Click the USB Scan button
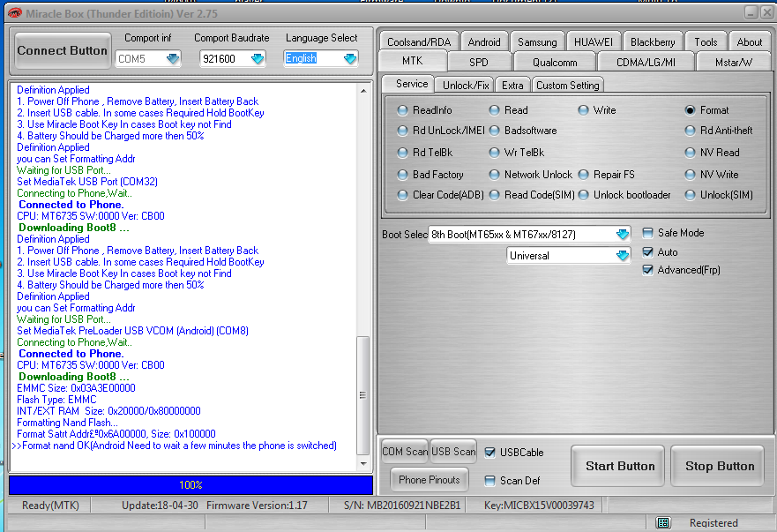Viewport: 777px width, 532px height. [453, 451]
